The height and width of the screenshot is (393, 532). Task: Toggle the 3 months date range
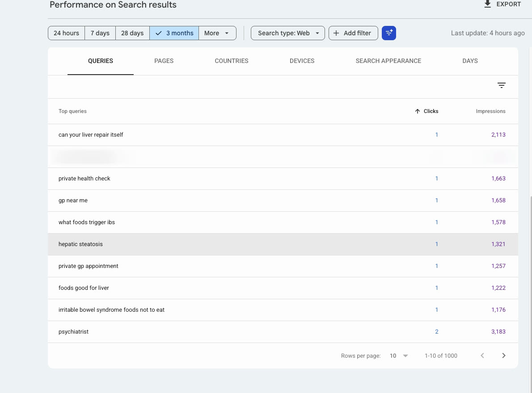pos(174,33)
